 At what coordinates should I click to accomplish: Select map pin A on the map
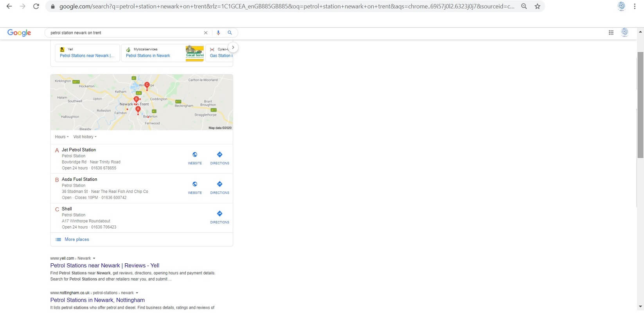point(138,110)
